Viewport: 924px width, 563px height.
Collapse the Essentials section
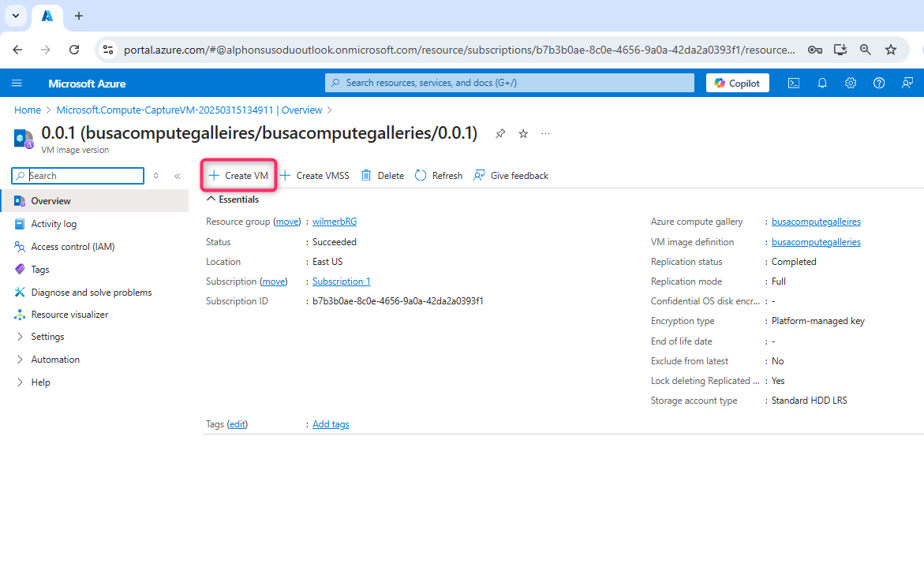click(x=233, y=199)
